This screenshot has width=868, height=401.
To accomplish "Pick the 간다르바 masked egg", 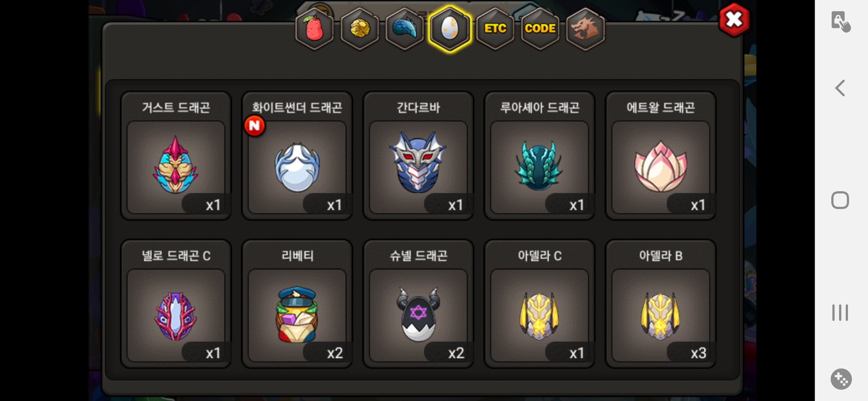I will point(418,156).
